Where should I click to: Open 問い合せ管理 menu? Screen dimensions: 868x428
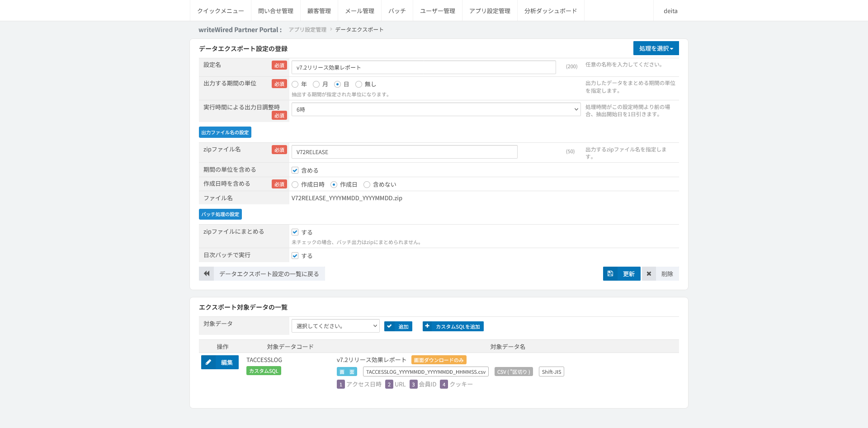(276, 11)
